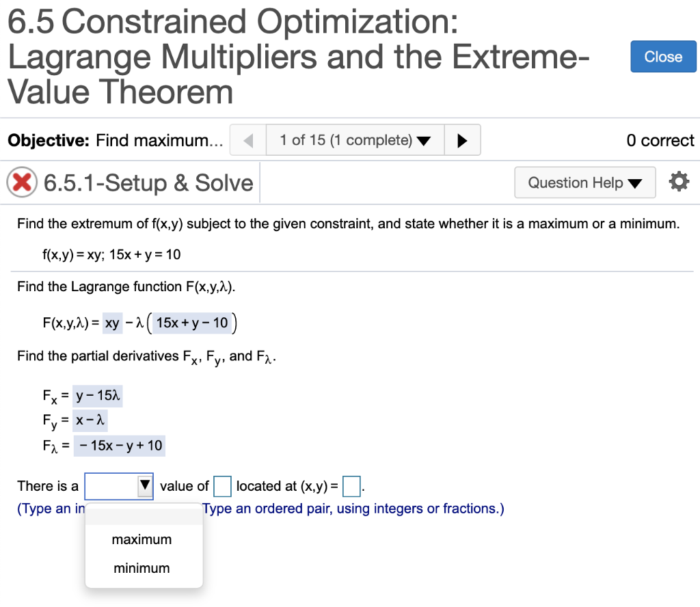The width and height of the screenshot is (700, 607).
Task: Click the disabled left arrow navigation control
Action: (x=247, y=139)
